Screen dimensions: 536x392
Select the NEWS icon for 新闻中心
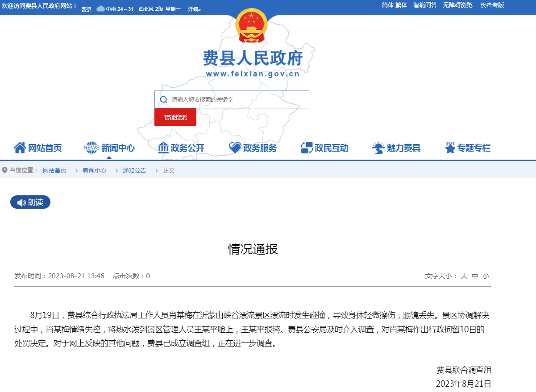tap(91, 147)
